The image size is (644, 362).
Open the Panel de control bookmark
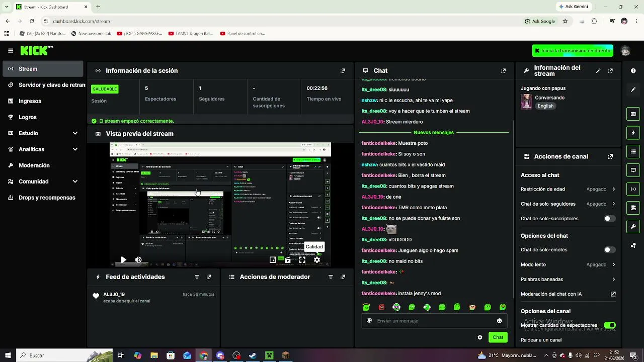point(243,34)
